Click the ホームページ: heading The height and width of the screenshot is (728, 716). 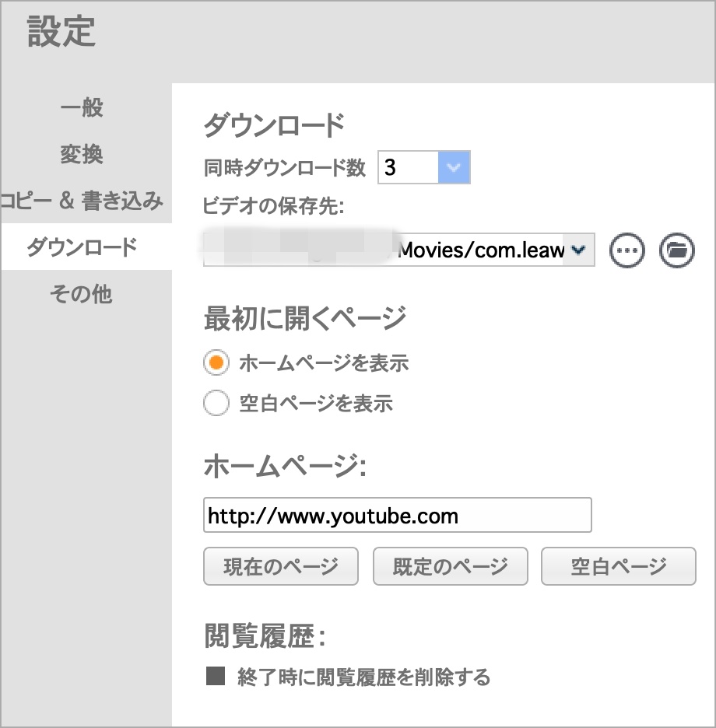(285, 466)
